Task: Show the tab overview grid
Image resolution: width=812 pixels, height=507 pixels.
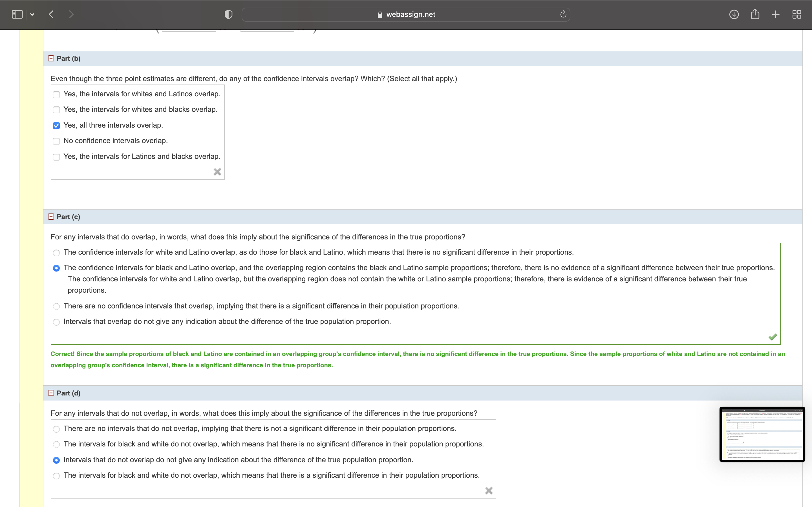Action: point(796,14)
